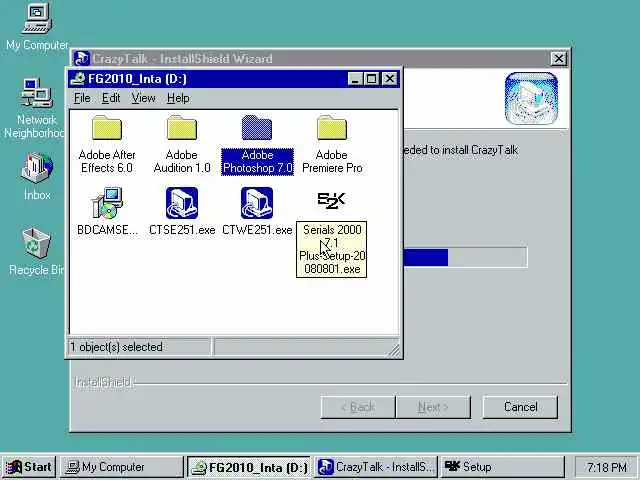Open the Adobe After Effects 6.0 folder icon
The height and width of the screenshot is (480, 640).
point(107,127)
